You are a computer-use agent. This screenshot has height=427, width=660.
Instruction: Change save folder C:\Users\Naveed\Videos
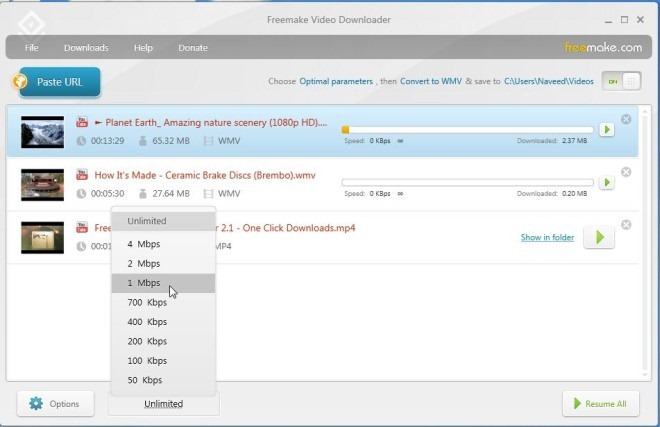pyautogui.click(x=549, y=81)
